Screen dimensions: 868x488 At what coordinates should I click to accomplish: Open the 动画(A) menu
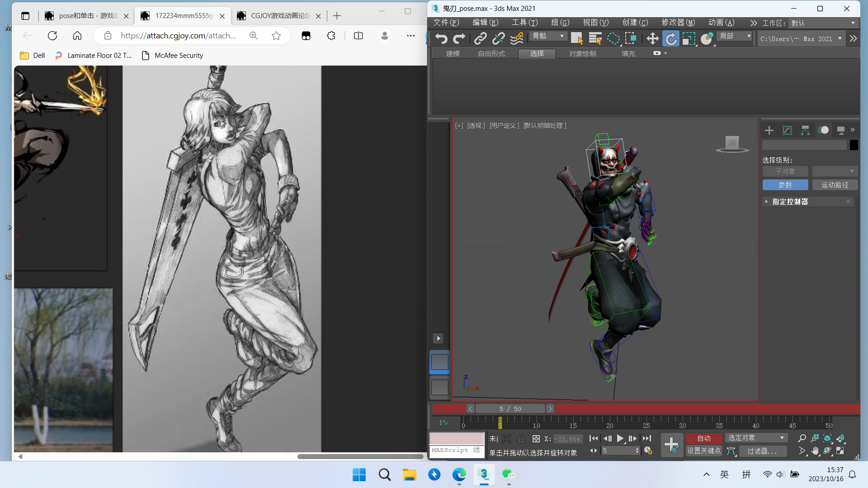click(x=721, y=23)
